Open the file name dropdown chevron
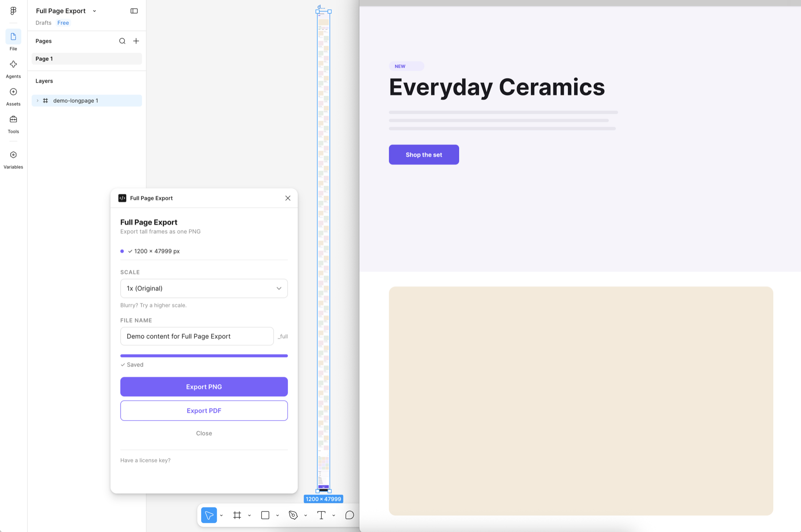 [94, 11]
